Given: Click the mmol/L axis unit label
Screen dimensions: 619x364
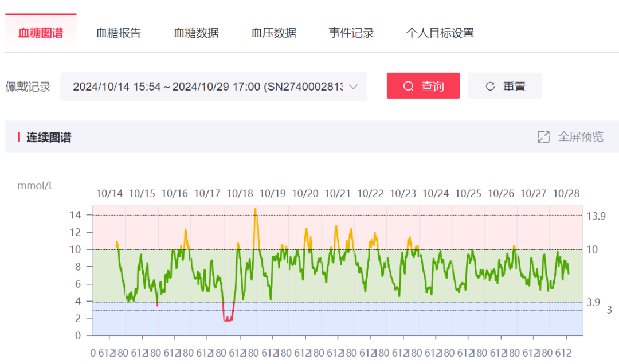Looking at the screenshot, I should [35, 185].
